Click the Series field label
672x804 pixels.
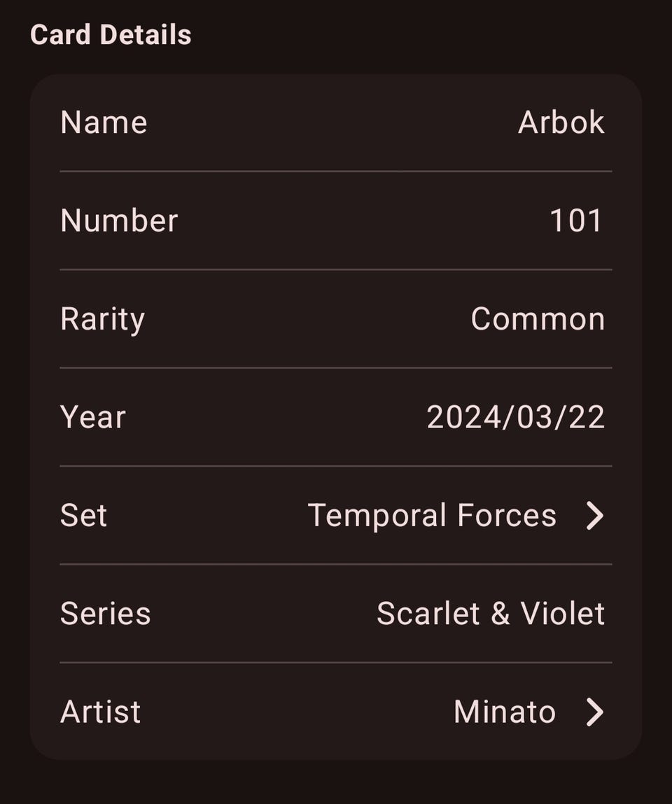pos(105,614)
